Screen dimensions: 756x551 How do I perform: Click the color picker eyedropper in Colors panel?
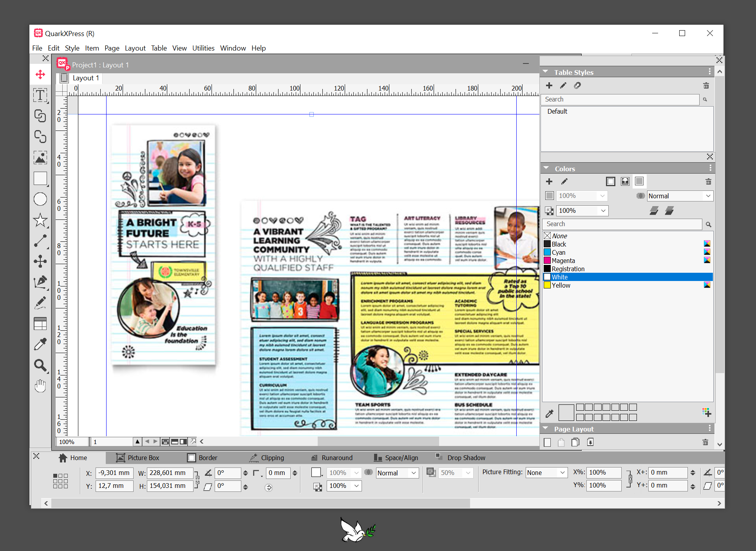pos(550,413)
